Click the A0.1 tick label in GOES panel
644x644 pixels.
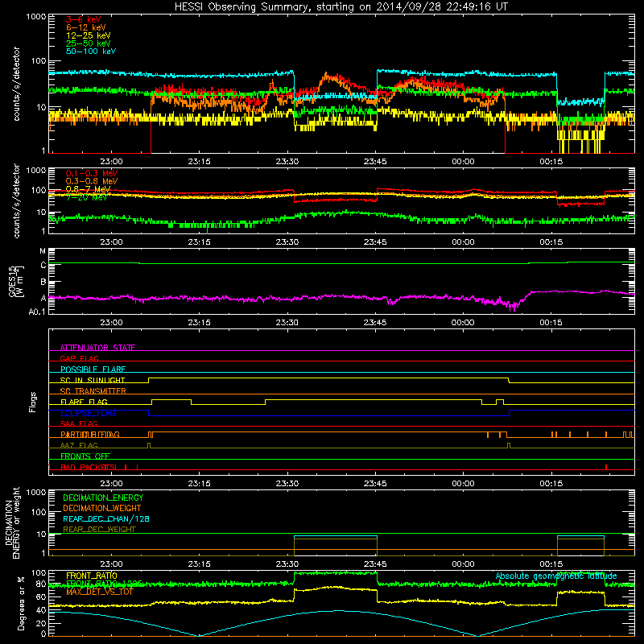tap(37, 312)
